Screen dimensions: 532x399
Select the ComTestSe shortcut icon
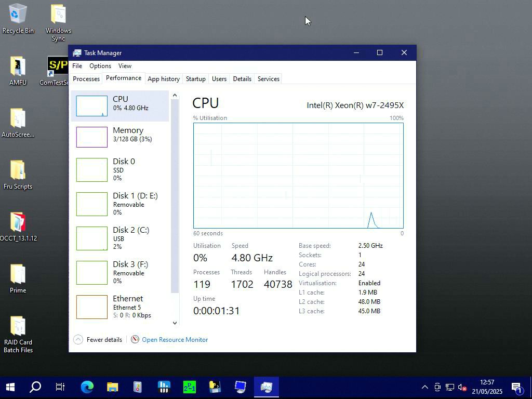[x=54, y=71]
